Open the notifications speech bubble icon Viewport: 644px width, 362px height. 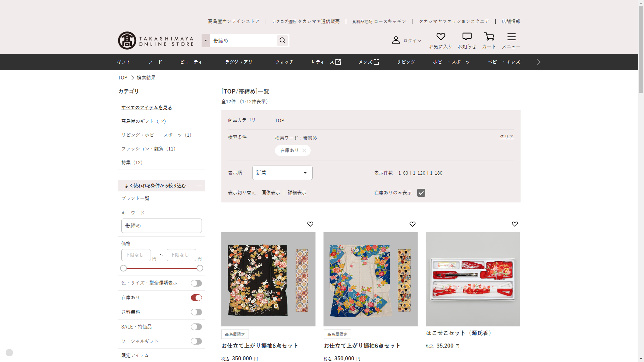[467, 37]
